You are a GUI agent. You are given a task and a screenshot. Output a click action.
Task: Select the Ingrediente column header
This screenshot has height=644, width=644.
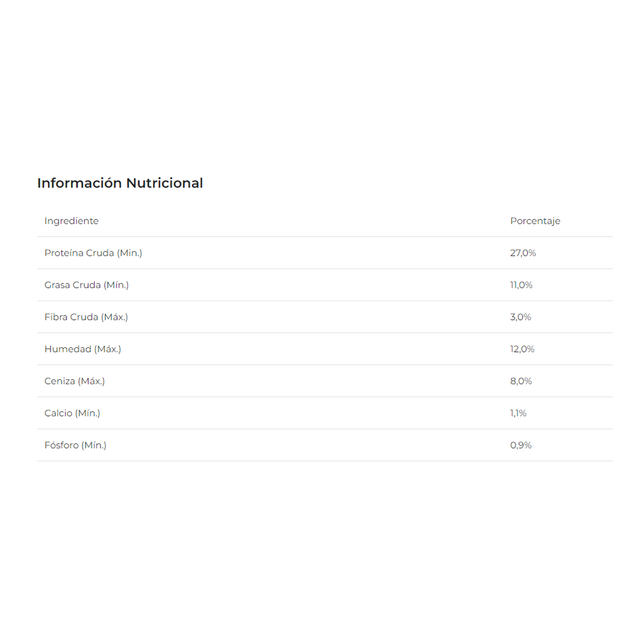71,221
